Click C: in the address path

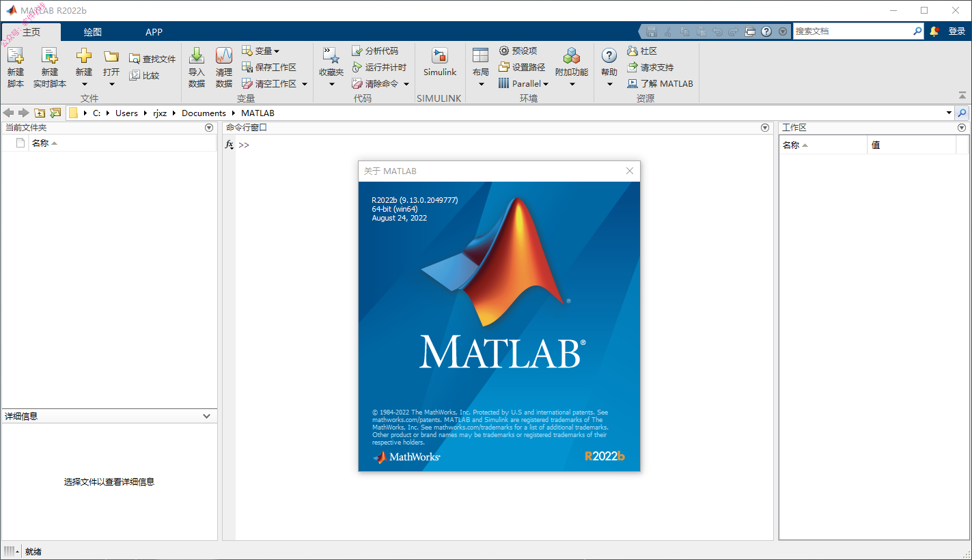click(x=96, y=113)
